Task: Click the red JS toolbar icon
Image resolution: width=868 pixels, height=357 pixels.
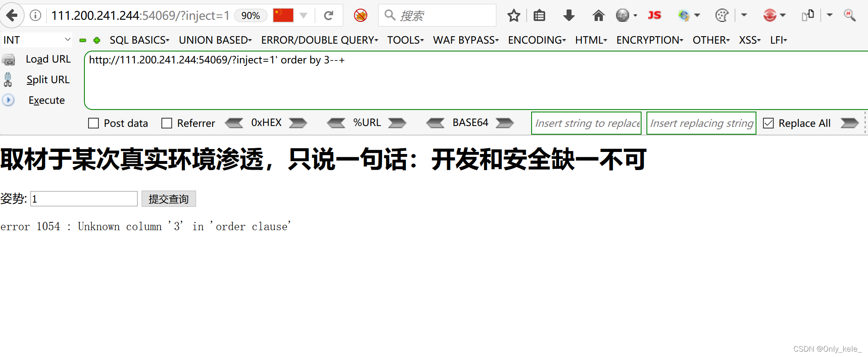Action: click(x=654, y=16)
